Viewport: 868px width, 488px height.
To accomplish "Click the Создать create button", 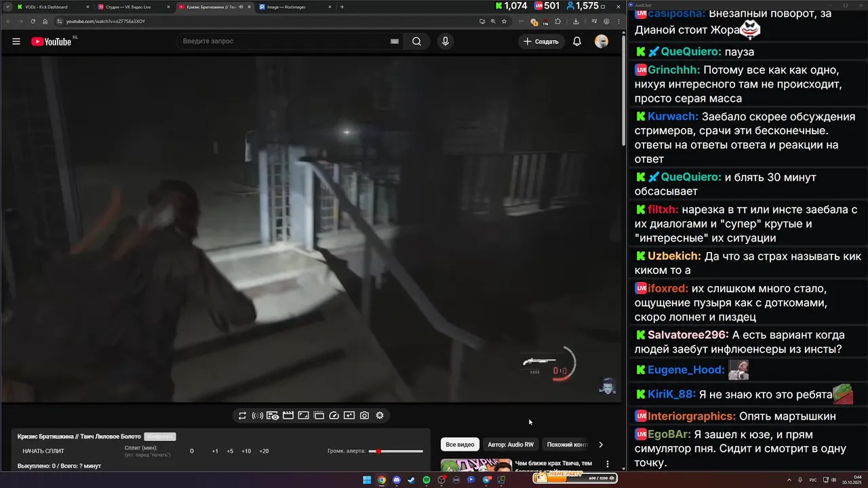I will coord(540,41).
